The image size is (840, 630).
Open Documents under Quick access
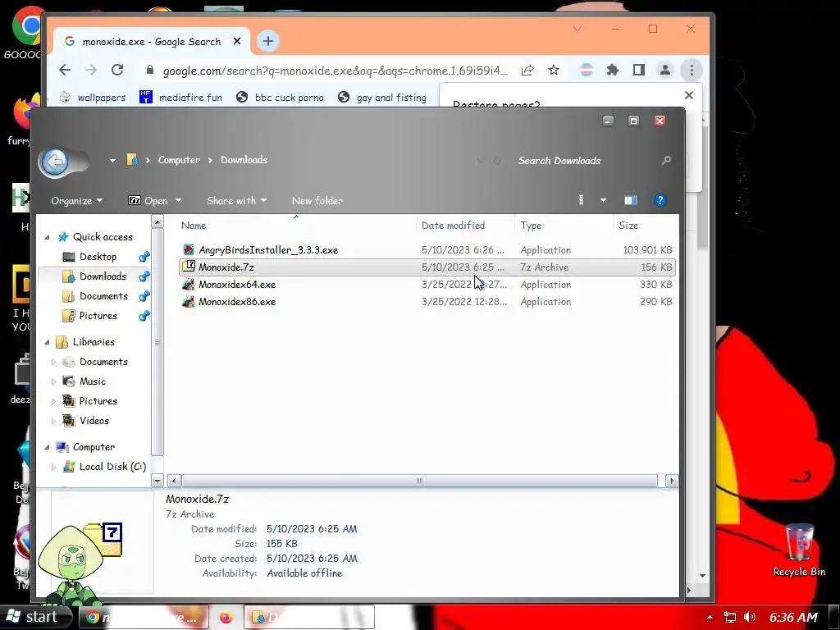pos(103,296)
